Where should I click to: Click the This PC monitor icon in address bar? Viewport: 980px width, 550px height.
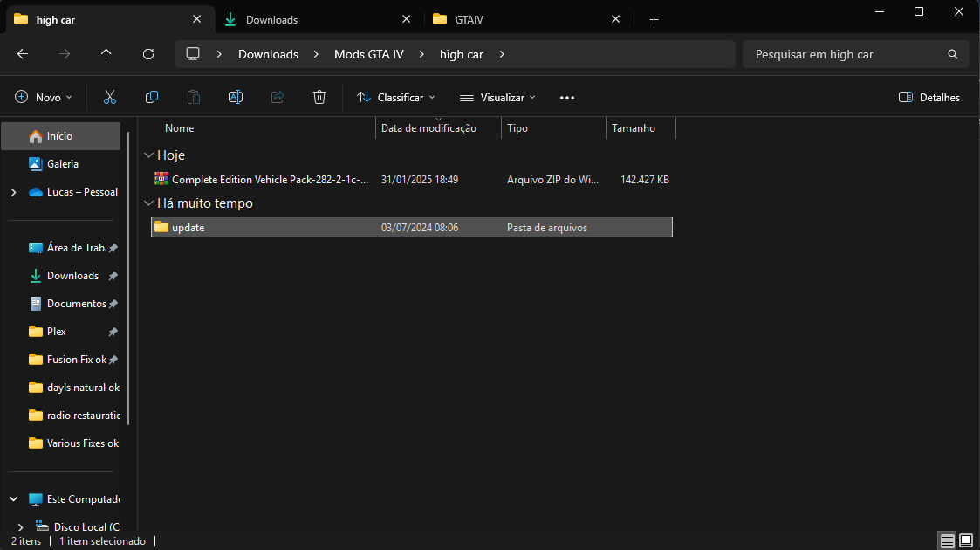(193, 54)
